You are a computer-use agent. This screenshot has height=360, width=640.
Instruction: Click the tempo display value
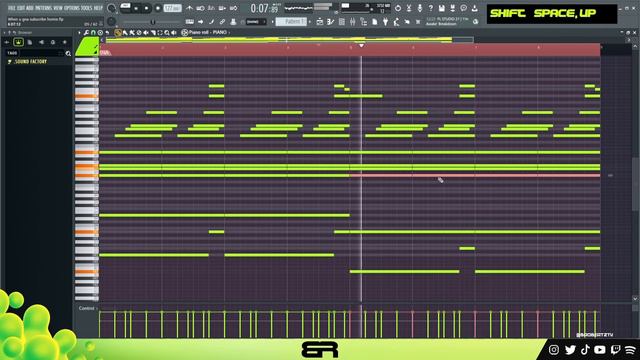click(173, 8)
